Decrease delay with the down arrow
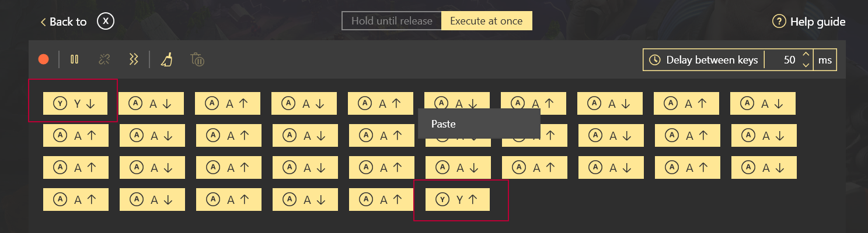The image size is (868, 233). click(x=806, y=65)
